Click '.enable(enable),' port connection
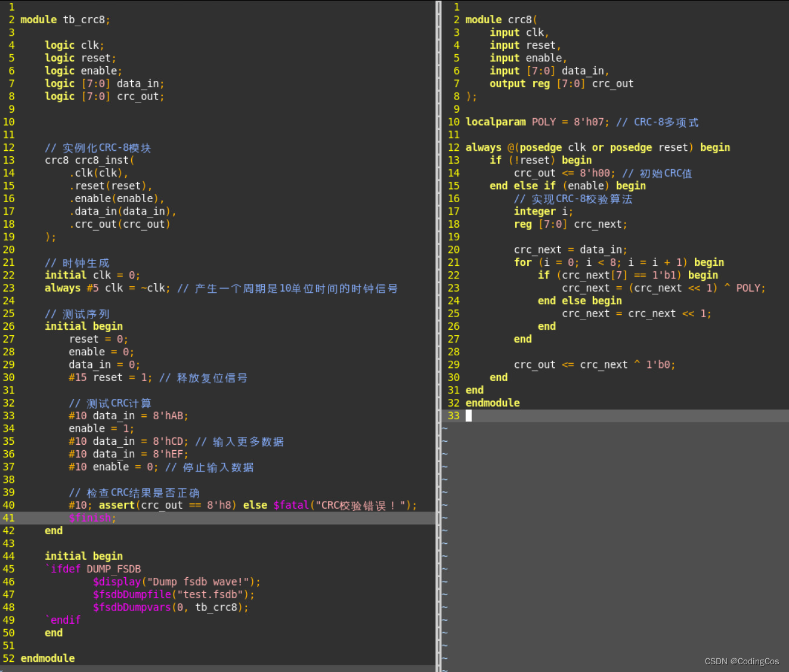 click(x=116, y=199)
